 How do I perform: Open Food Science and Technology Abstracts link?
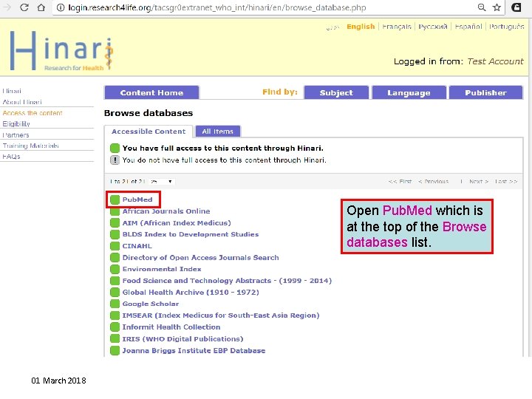click(x=227, y=281)
